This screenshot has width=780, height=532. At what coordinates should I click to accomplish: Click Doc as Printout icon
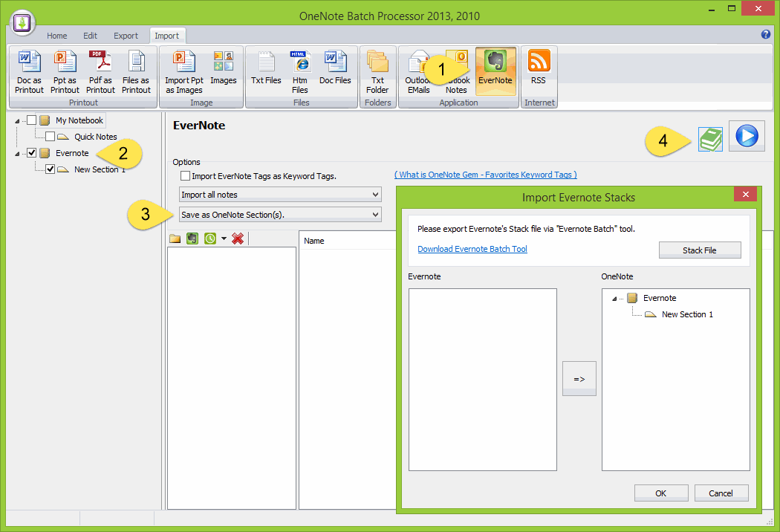pyautogui.click(x=30, y=71)
